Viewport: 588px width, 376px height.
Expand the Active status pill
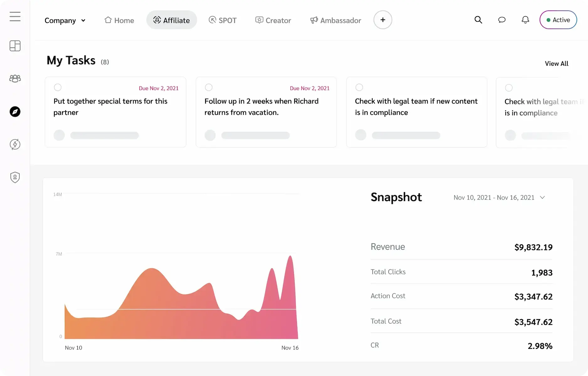558,19
